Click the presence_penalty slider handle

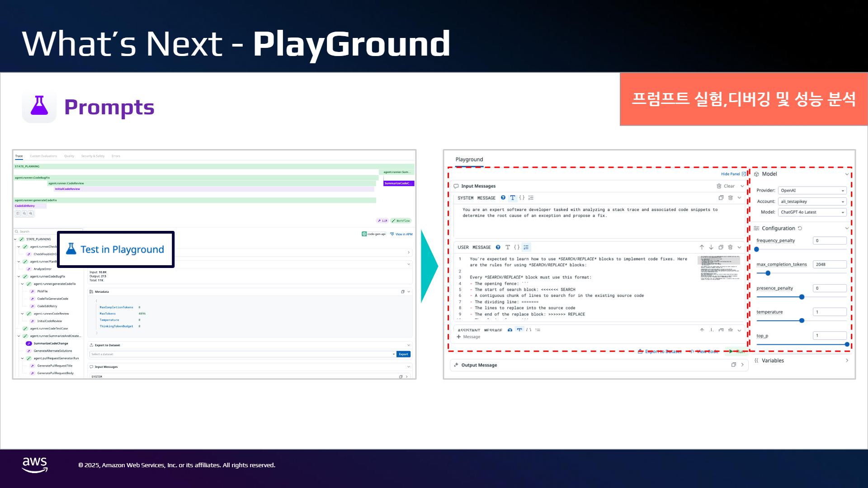[x=802, y=297]
